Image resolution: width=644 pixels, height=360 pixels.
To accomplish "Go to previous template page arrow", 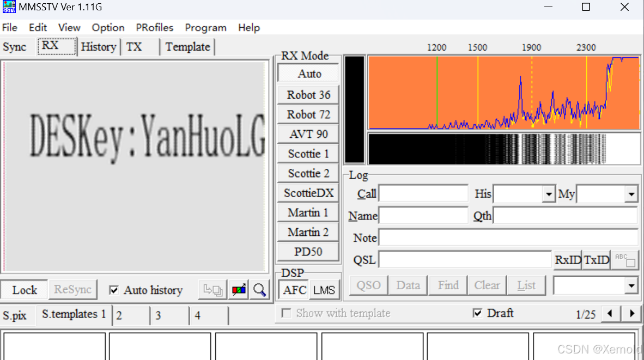I will (610, 314).
